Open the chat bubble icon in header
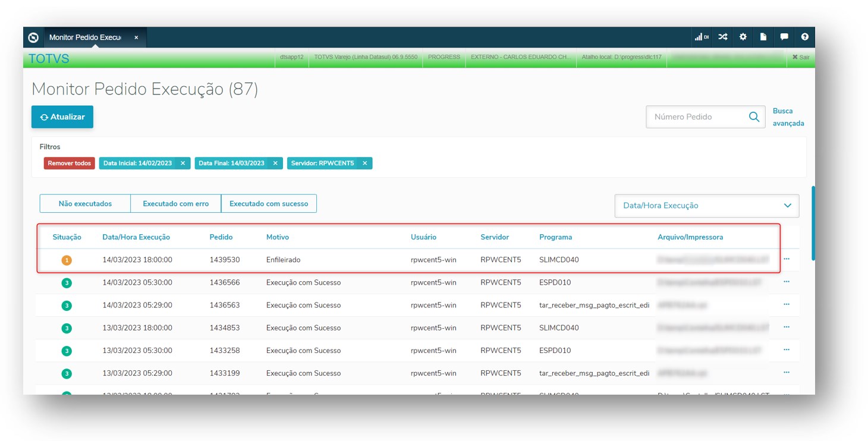The image size is (868, 441). point(784,37)
